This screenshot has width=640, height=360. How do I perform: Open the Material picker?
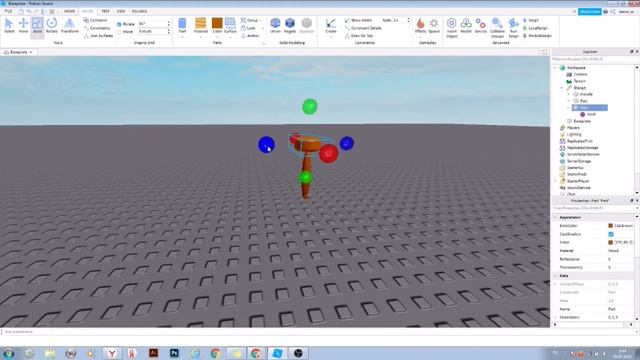tap(200, 25)
